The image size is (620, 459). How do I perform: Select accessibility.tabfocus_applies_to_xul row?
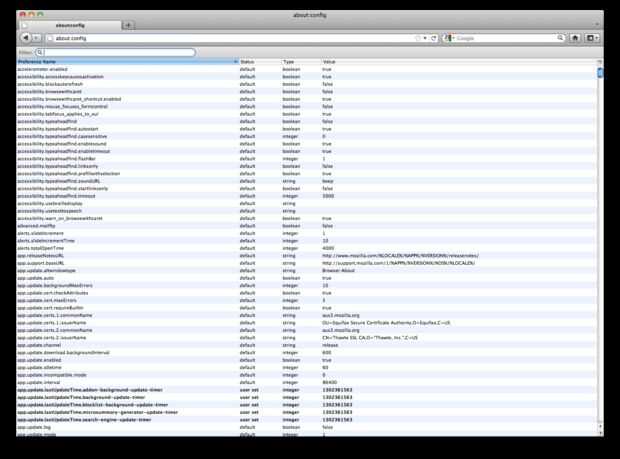click(x=306, y=114)
